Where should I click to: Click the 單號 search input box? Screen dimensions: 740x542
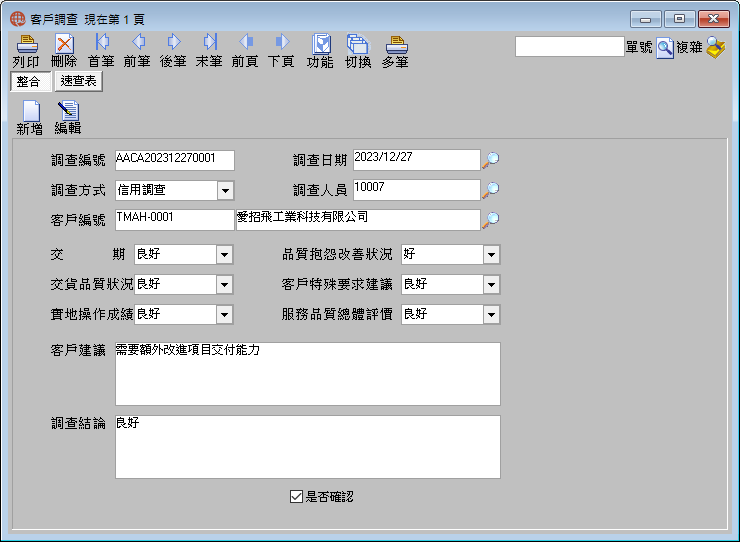pyautogui.click(x=570, y=47)
